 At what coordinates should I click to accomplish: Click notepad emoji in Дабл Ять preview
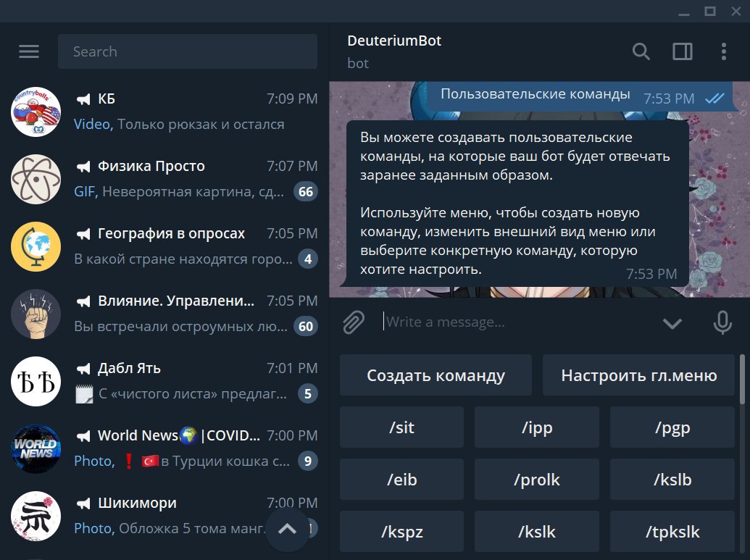[84, 394]
